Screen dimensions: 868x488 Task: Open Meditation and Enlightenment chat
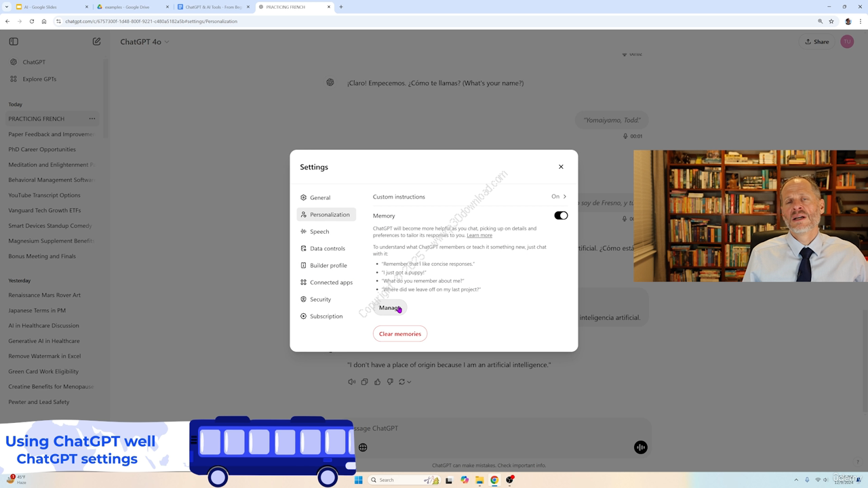[51, 165]
